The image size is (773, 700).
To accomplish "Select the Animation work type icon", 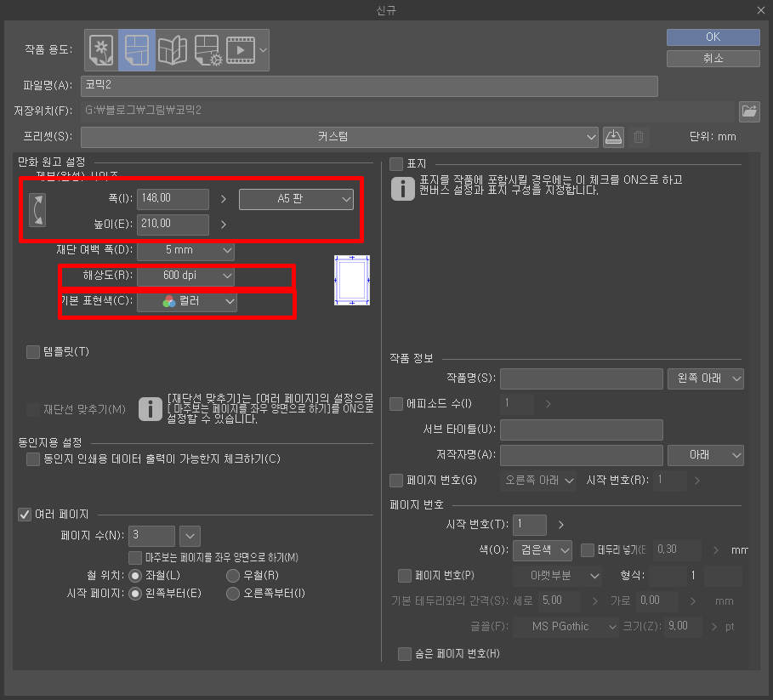I will 241,50.
